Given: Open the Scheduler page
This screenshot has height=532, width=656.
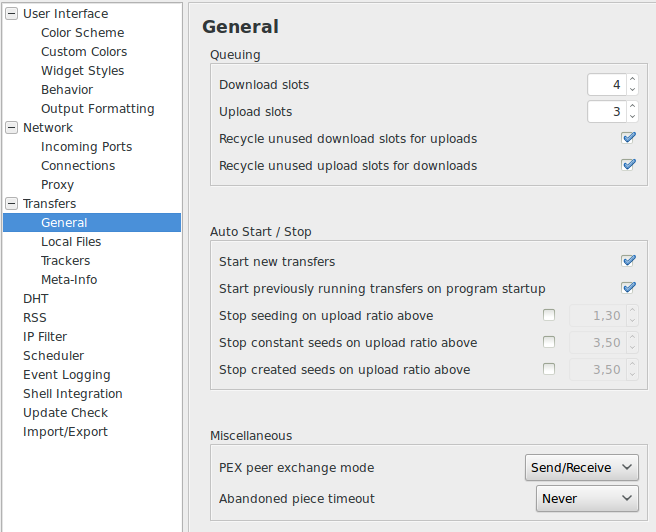Looking at the screenshot, I should [x=54, y=356].
